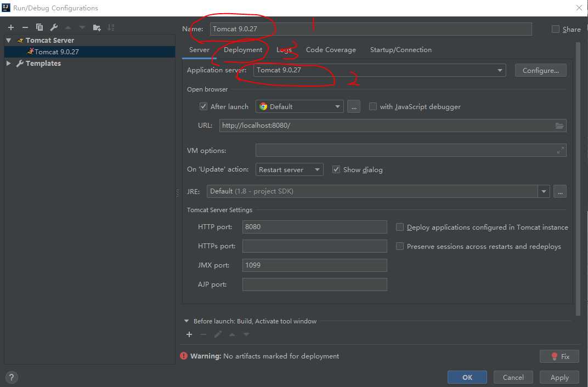Move configuration down arrow in left toolbar
Screen dimensions: 588x387
82,27
